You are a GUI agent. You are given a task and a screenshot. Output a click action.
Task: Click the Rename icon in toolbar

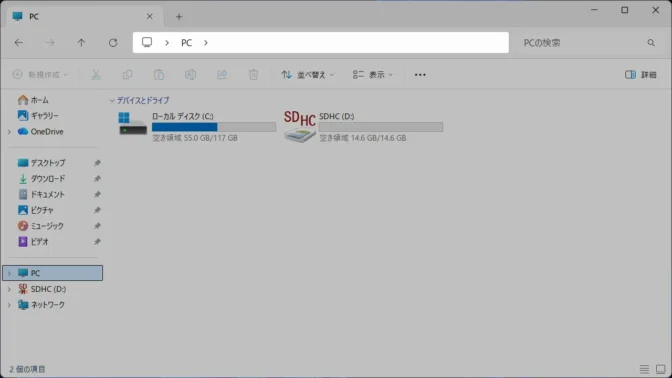point(190,75)
